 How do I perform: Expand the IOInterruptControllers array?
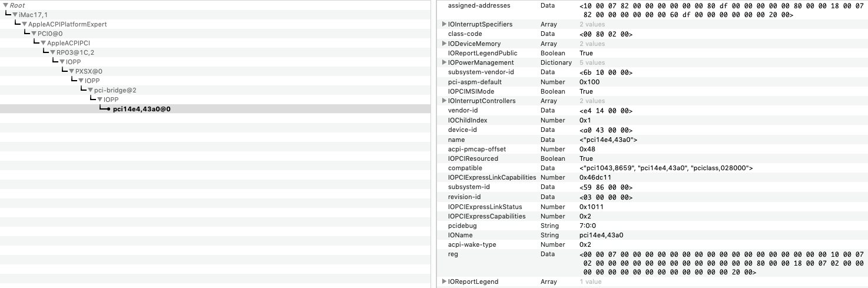coord(444,101)
